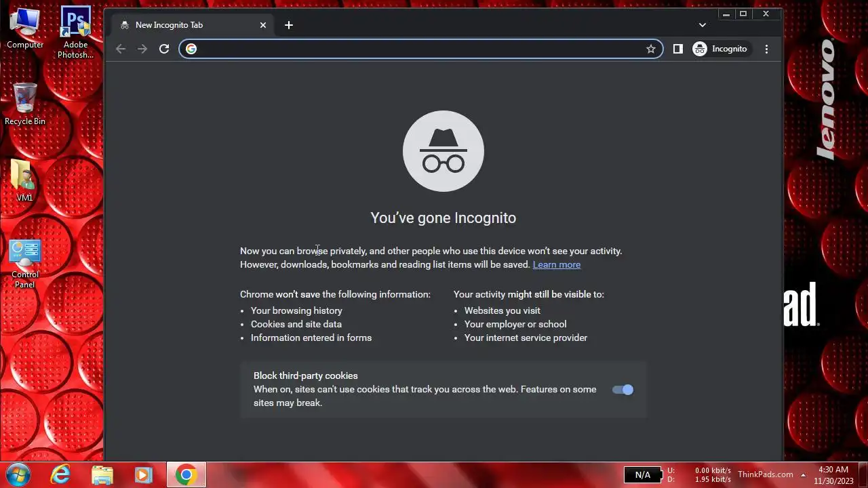Open the Learn more link
The height and width of the screenshot is (488, 868).
(x=557, y=264)
